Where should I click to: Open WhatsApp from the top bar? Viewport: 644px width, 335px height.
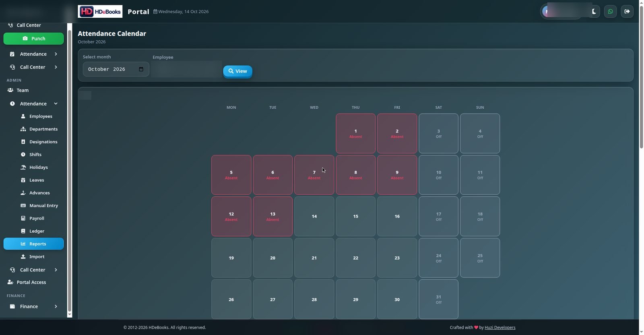point(610,11)
